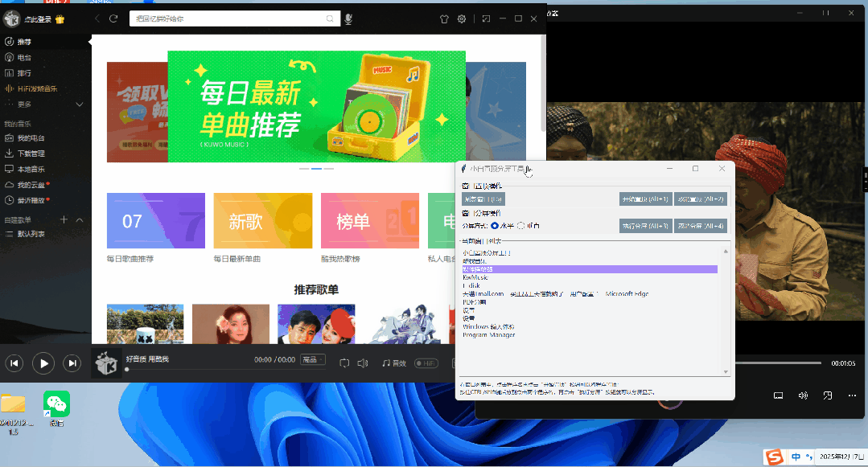Image resolution: width=868 pixels, height=467 pixels.
Task: Open 下载管理 download manager in sidebar
Action: click(32, 153)
